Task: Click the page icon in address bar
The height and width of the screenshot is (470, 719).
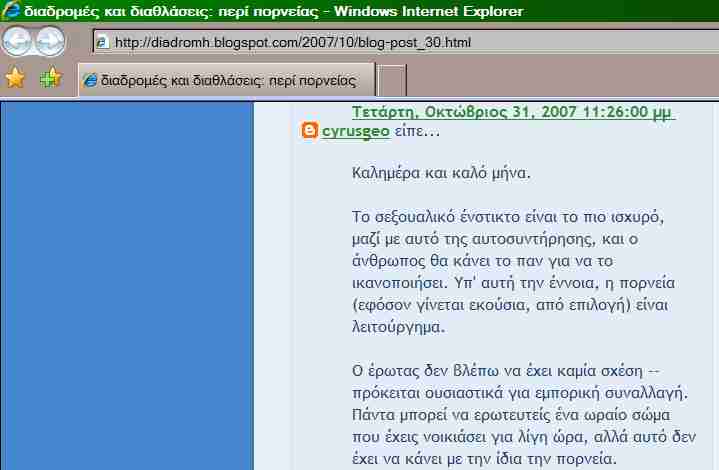Action: point(102,43)
